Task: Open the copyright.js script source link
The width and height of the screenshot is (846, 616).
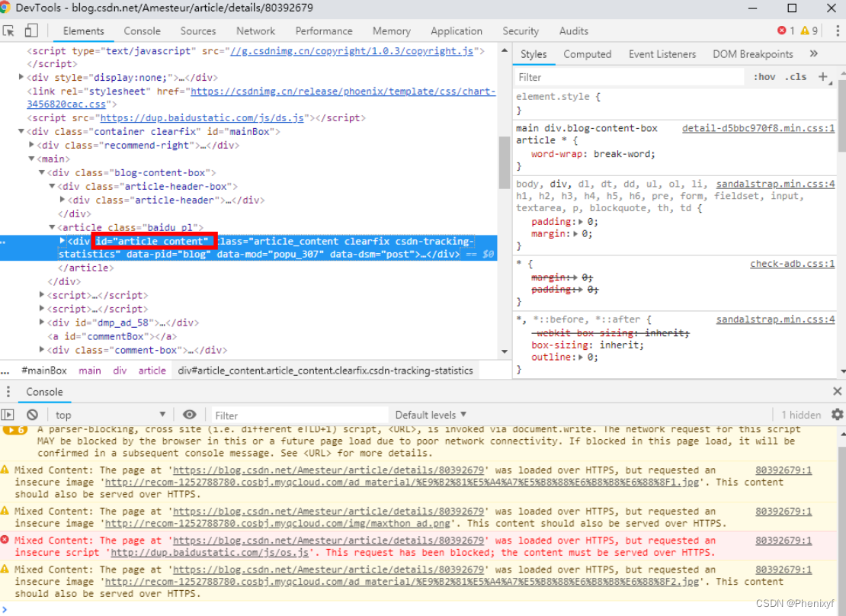Action: coord(351,51)
